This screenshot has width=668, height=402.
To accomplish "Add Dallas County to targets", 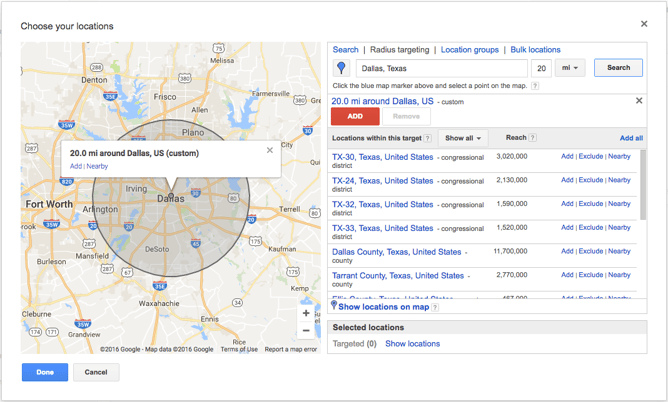I will [x=567, y=251].
